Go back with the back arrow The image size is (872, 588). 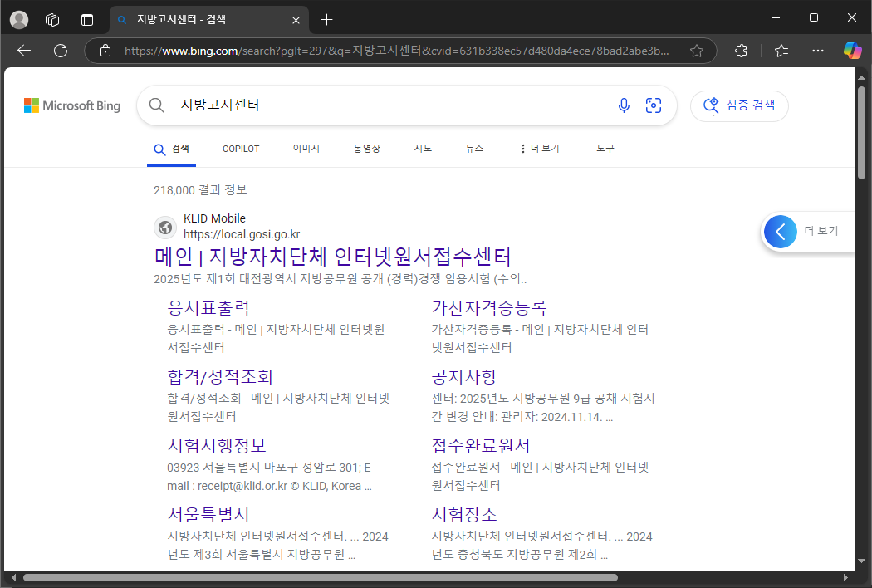[x=24, y=51]
